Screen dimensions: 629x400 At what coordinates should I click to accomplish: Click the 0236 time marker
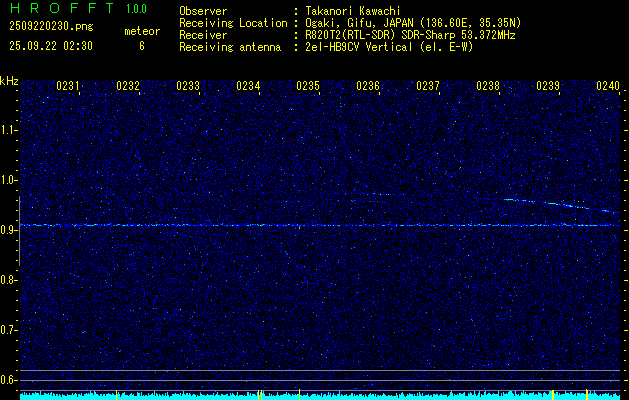tap(368, 86)
